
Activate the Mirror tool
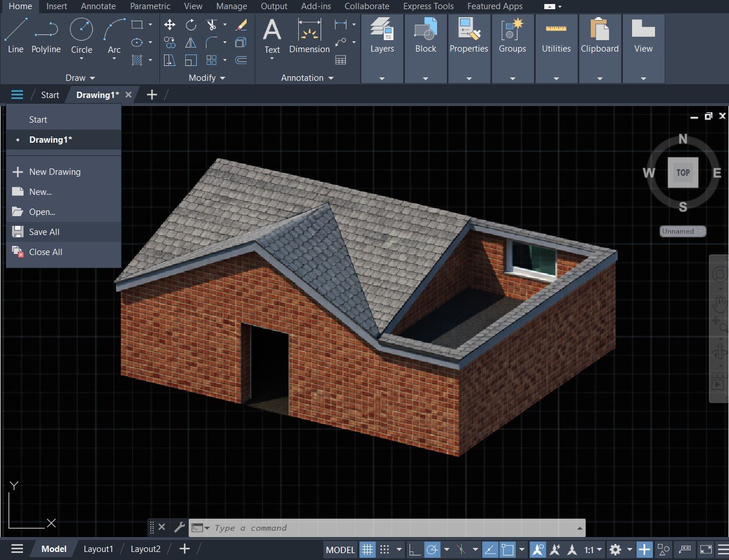[191, 42]
